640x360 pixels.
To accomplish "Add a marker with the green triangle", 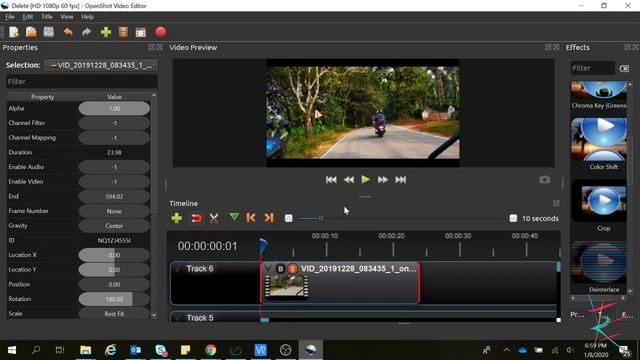I will click(x=234, y=218).
